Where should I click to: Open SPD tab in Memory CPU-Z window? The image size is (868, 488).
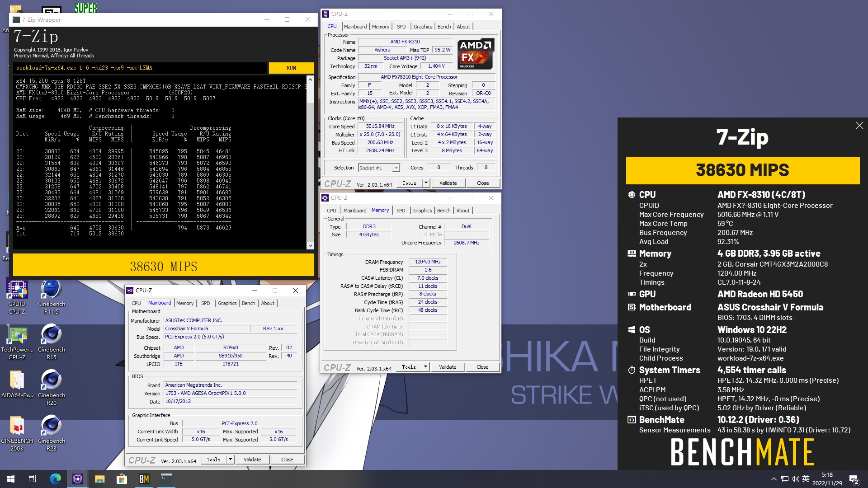[401, 211]
